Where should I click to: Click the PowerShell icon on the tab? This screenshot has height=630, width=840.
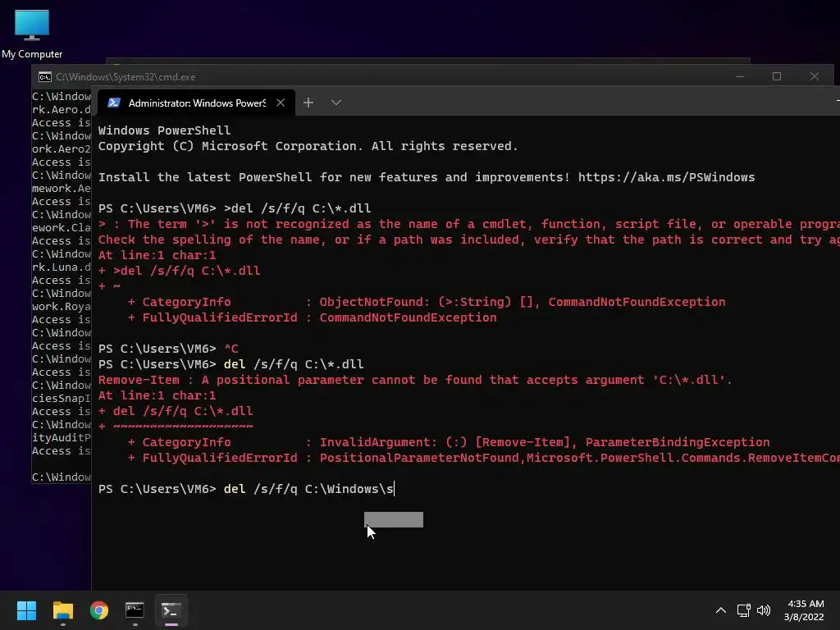tap(113, 103)
